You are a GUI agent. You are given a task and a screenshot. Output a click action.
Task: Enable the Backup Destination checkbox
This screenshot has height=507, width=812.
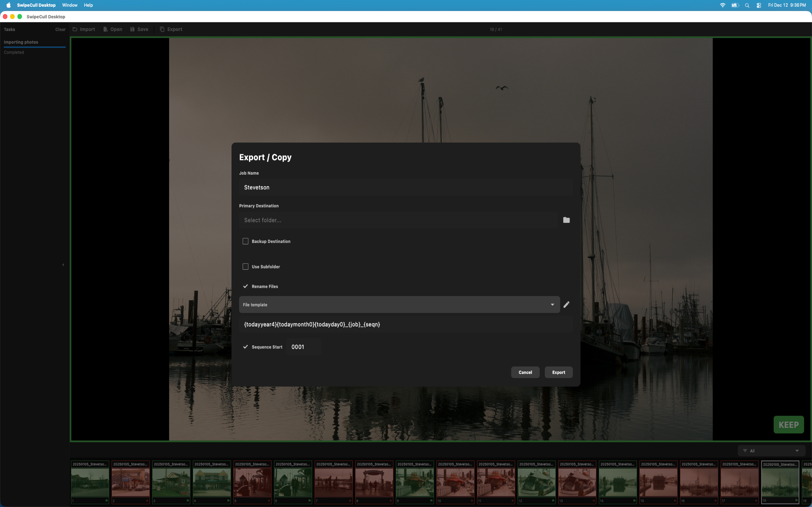click(245, 241)
